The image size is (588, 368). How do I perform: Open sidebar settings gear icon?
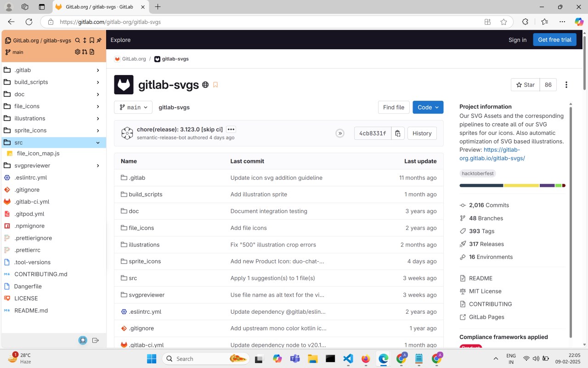78,52
